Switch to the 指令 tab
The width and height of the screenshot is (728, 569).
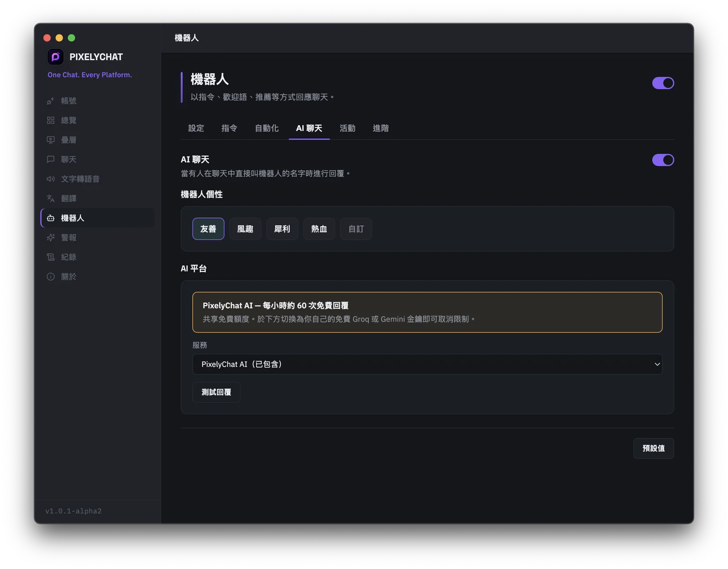(229, 128)
